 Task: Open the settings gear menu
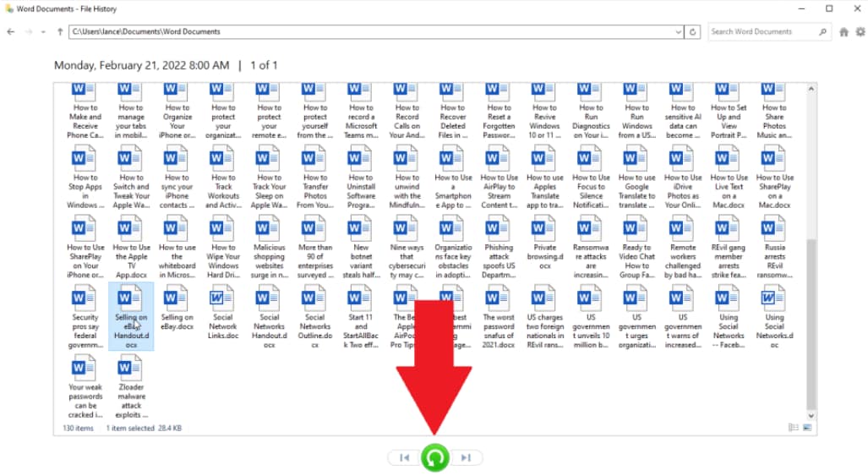tap(860, 32)
